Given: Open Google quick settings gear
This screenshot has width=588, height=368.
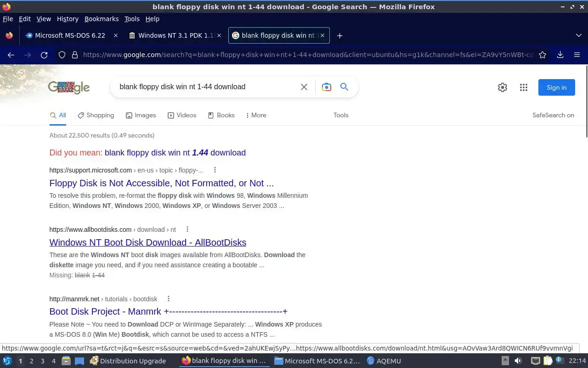Looking at the screenshot, I should point(503,87).
